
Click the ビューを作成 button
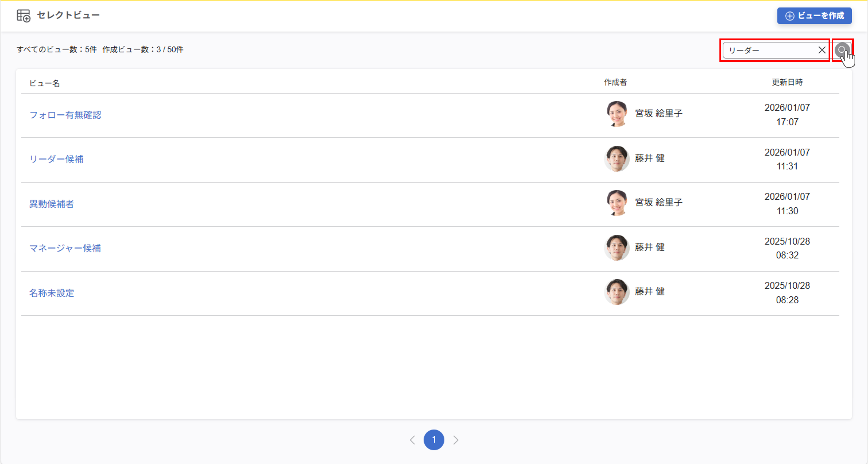tap(814, 16)
